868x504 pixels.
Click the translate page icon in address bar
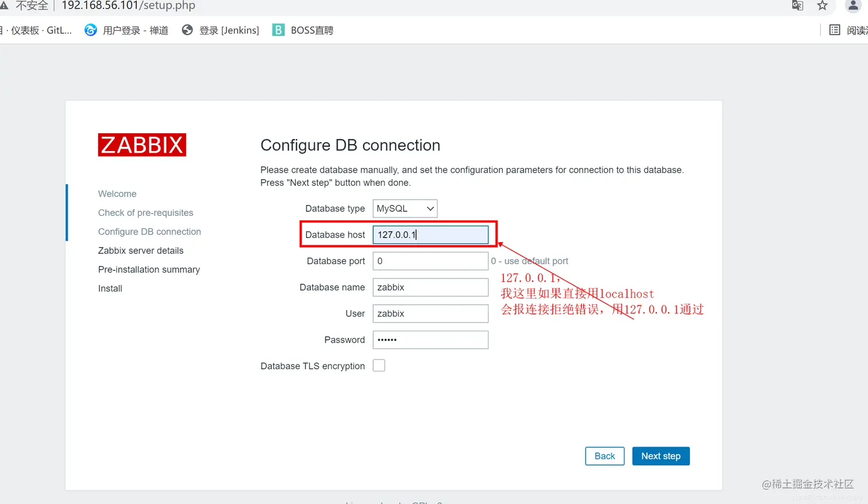pos(797,6)
